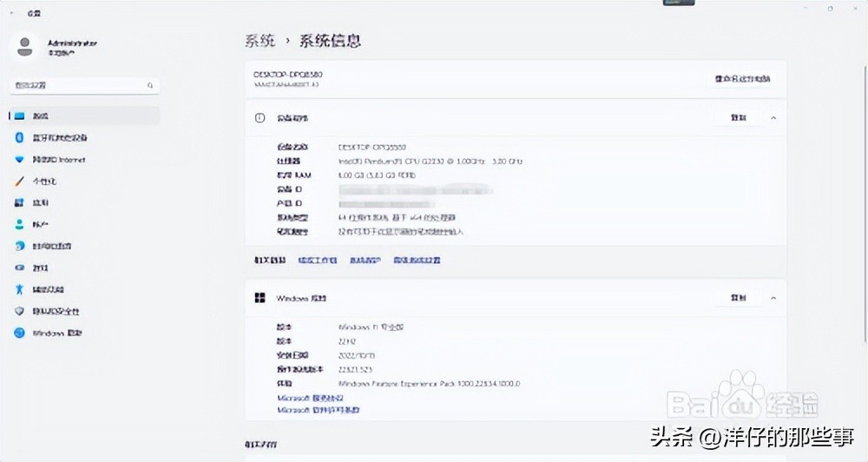Collapse the Windows 规格 section chevron

[773, 298]
